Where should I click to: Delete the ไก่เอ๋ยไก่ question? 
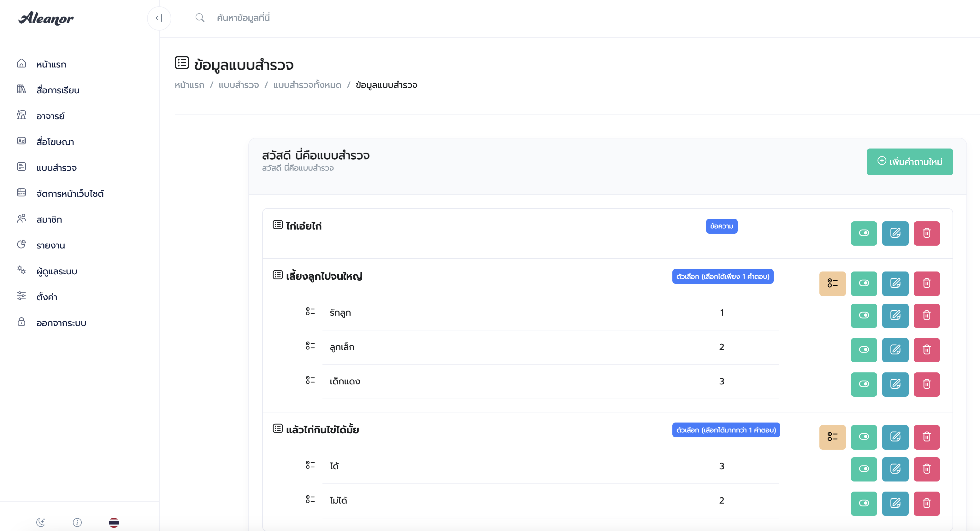926,233
